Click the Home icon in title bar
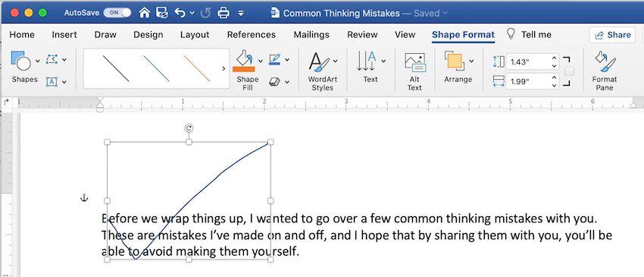The image size is (644, 277). tap(144, 13)
